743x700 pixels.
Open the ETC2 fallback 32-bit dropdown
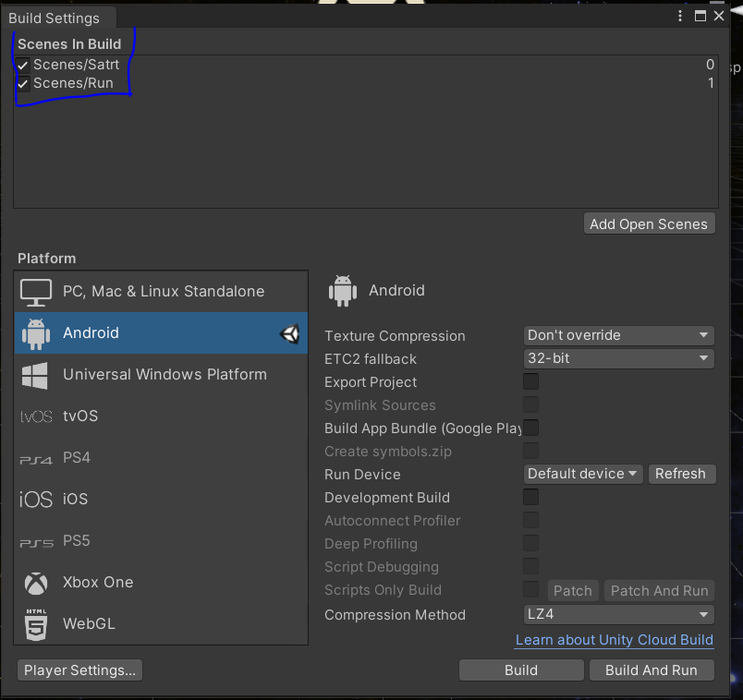[x=618, y=358]
